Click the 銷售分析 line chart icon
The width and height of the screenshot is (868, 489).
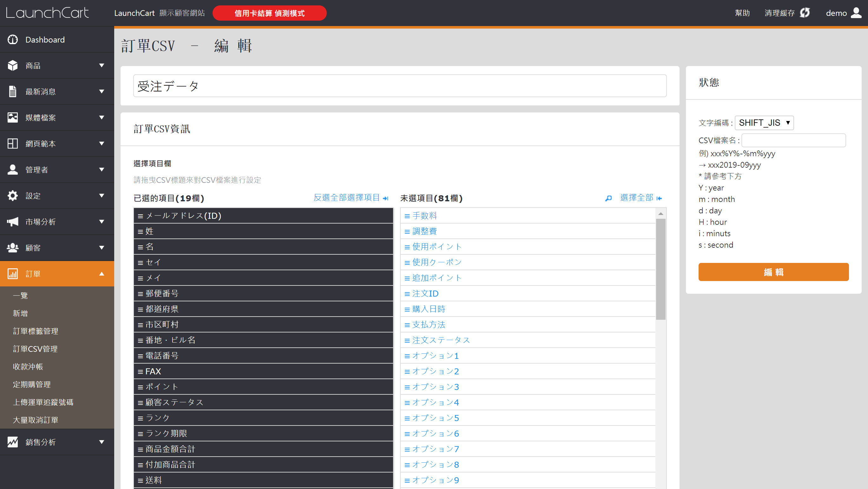click(13, 442)
